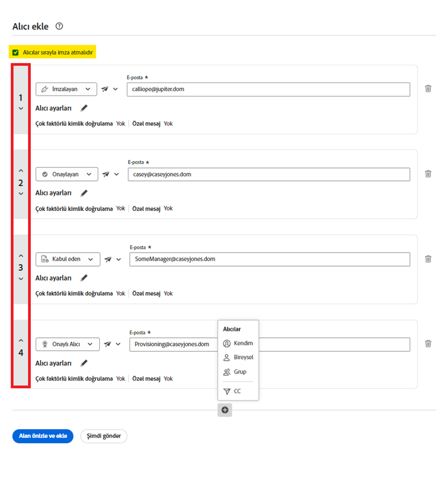This screenshot has width=448, height=495.
Task: Uncheck Alıcılar sırayla imza atmalıdır checkbox
Action: pos(16,52)
